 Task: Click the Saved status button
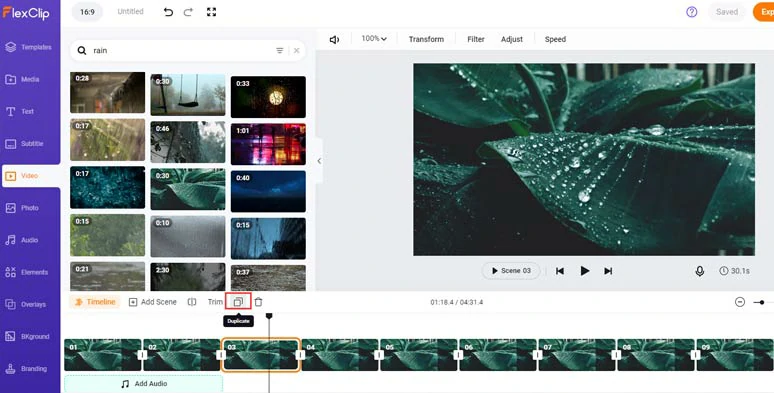(727, 12)
